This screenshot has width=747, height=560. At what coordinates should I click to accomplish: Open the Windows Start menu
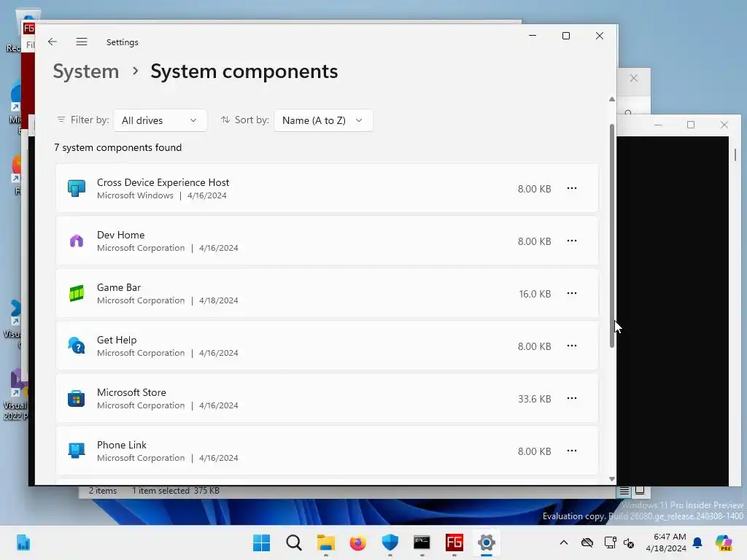pyautogui.click(x=262, y=542)
